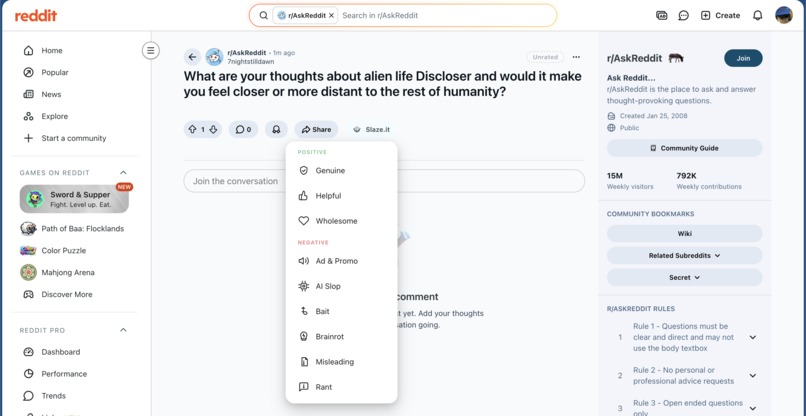Expand the Secret dropdown
The height and width of the screenshot is (416, 806).
685,278
